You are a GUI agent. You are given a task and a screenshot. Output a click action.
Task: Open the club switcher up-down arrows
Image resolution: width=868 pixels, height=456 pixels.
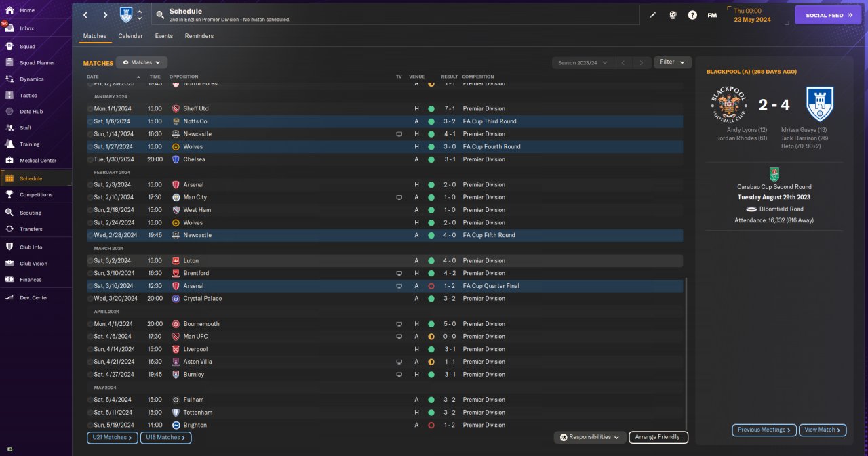click(x=140, y=15)
